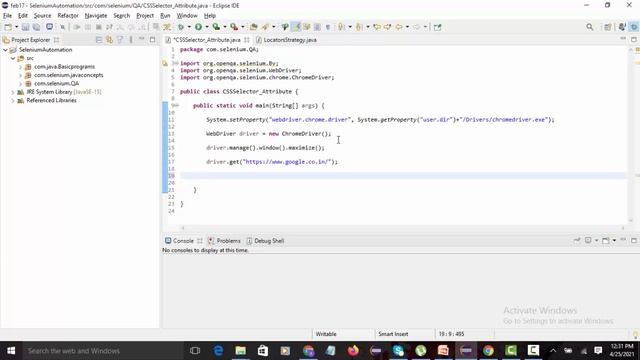Open the New file dropdown arrow
The height and width of the screenshot is (360, 640).
pyautogui.click(x=16, y=27)
